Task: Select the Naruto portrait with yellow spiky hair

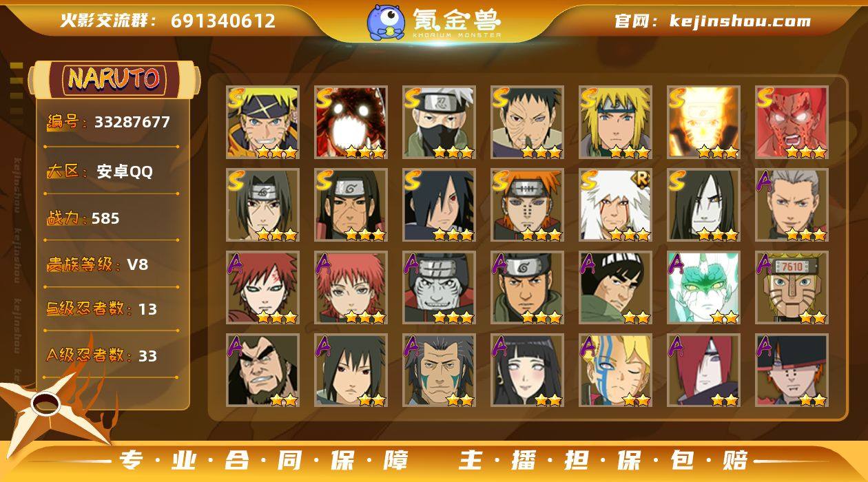Action: pyautogui.click(x=262, y=122)
